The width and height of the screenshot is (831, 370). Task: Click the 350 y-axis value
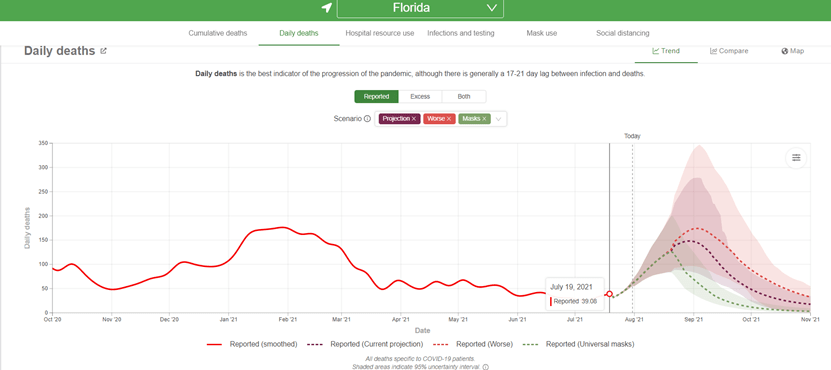click(x=43, y=143)
